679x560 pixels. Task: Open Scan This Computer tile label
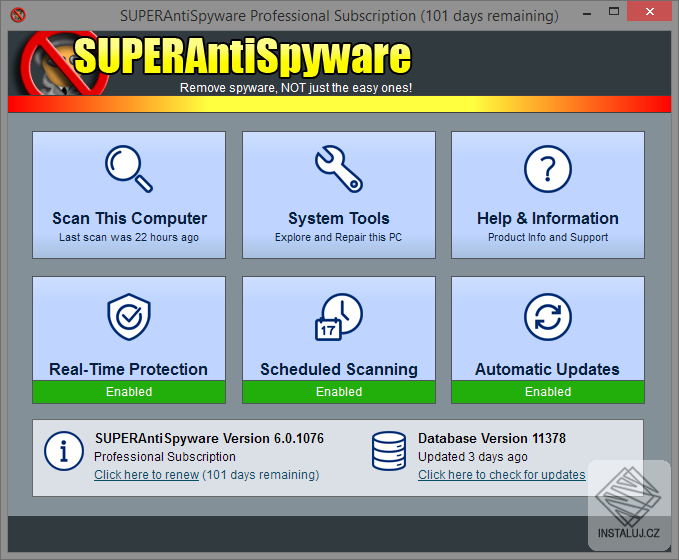[129, 219]
